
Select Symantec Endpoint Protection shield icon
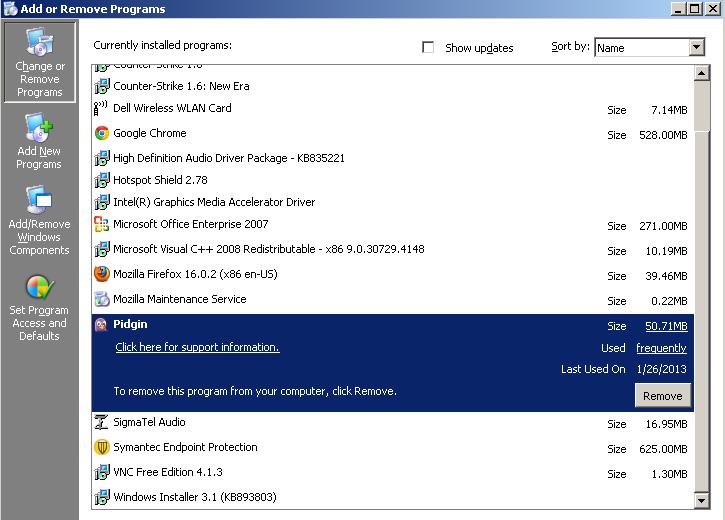pyautogui.click(x=101, y=447)
